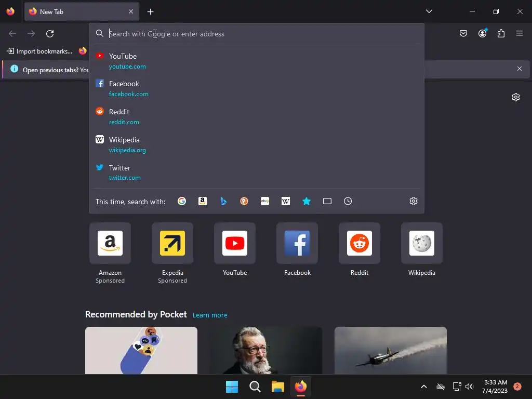Open Windows taskbar search

(x=255, y=387)
